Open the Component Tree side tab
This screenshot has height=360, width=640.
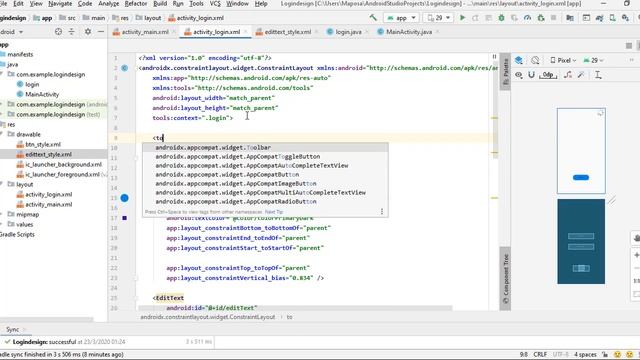coord(505,279)
